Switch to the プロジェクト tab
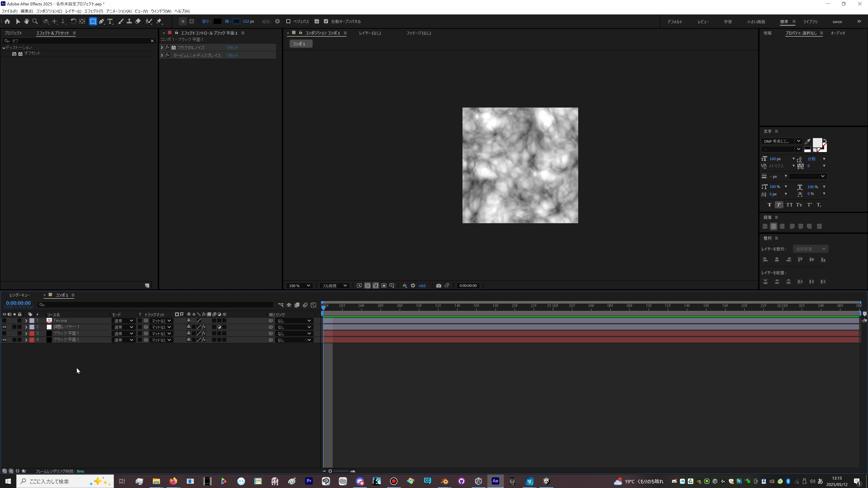The width and height of the screenshot is (868, 488). coord(13,33)
